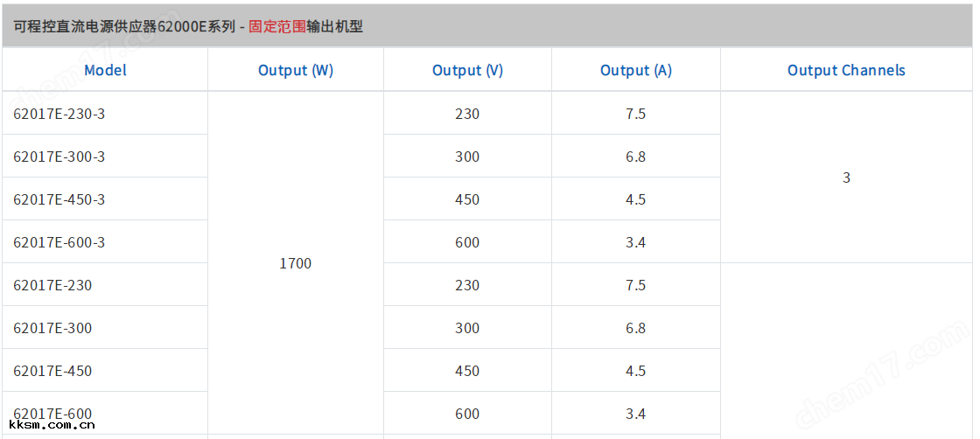Viewport: 980px width, 439px height.
Task: Click the 62017E-600 model cell
Action: (x=52, y=413)
